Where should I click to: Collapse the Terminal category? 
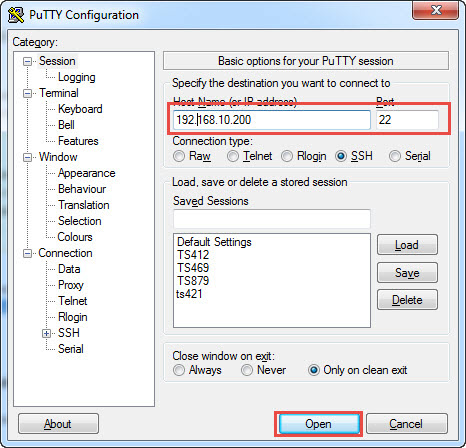point(27,93)
